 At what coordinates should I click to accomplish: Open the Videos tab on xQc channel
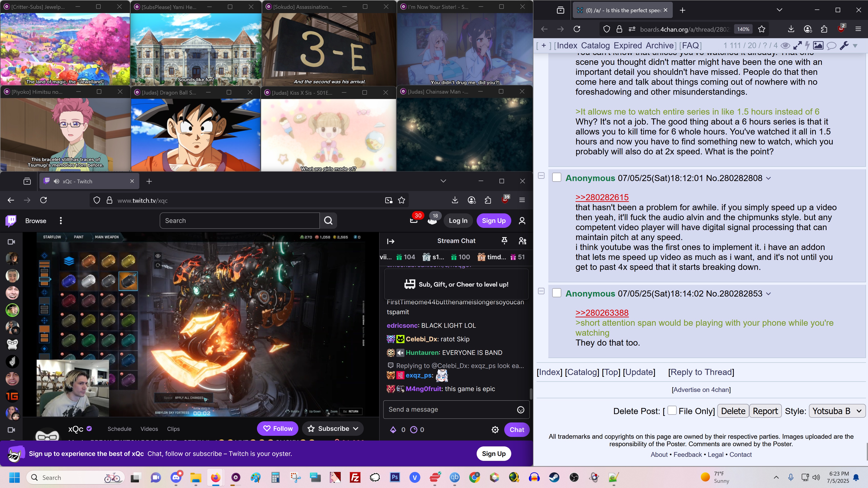(149, 429)
